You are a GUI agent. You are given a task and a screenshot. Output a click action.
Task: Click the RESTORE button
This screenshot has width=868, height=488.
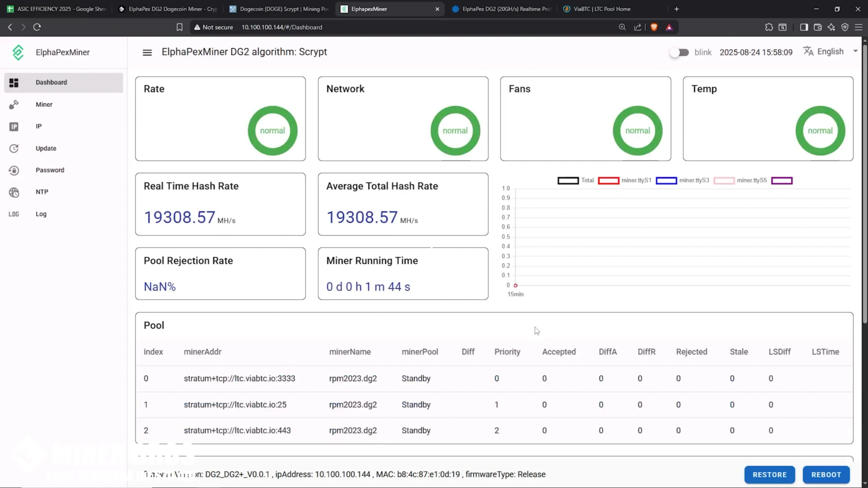point(769,474)
